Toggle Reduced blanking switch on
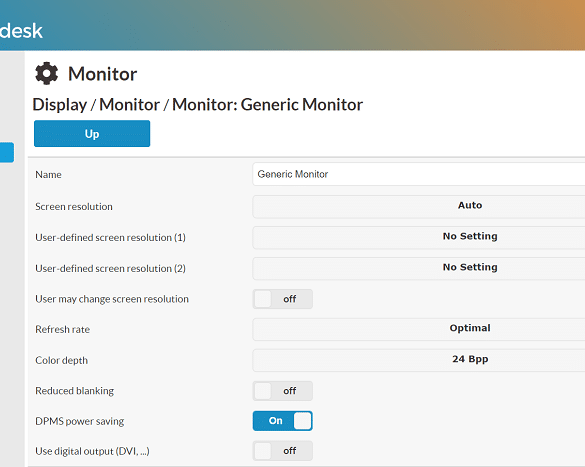This screenshot has width=585, height=467. (x=282, y=391)
